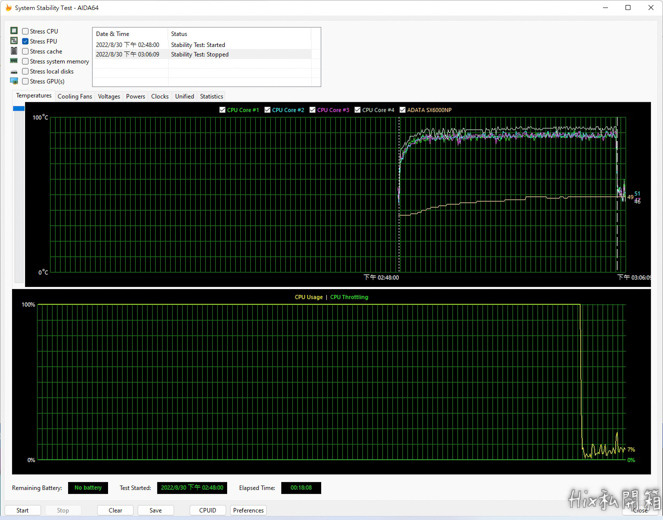
Task: Open CPUID panel button
Action: point(208,510)
